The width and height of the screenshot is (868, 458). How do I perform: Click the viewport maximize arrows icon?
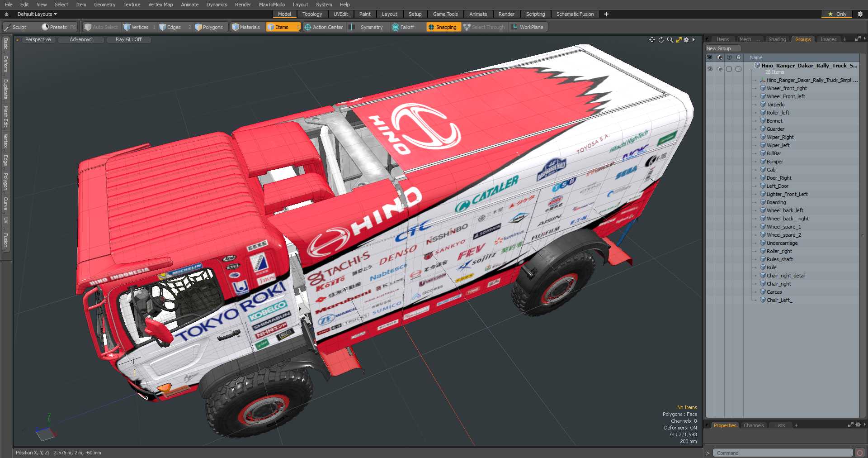679,40
